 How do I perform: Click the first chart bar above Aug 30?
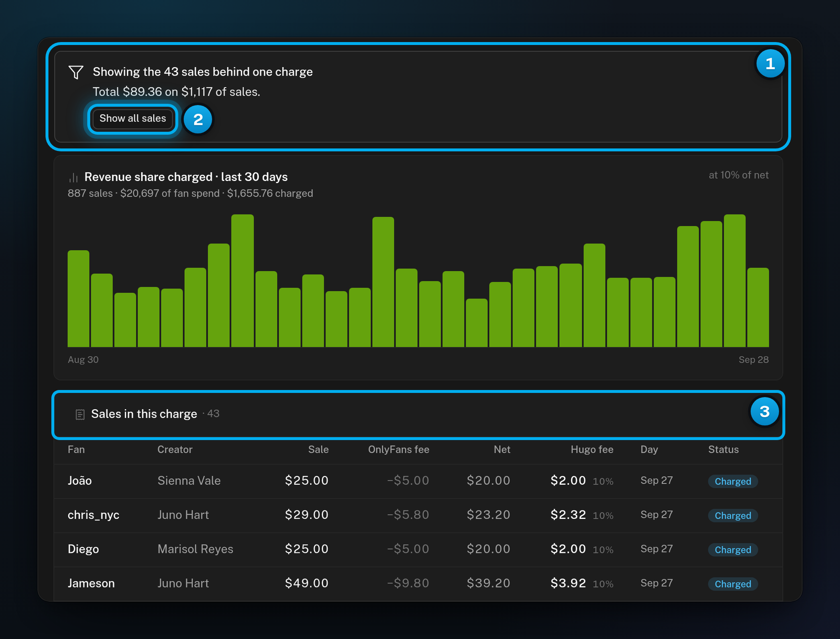pyautogui.click(x=78, y=299)
